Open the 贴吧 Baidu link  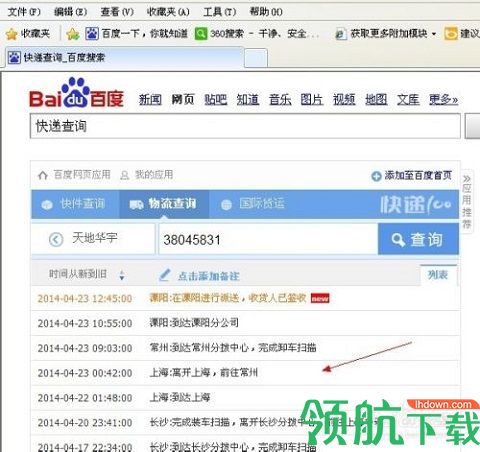(x=216, y=100)
